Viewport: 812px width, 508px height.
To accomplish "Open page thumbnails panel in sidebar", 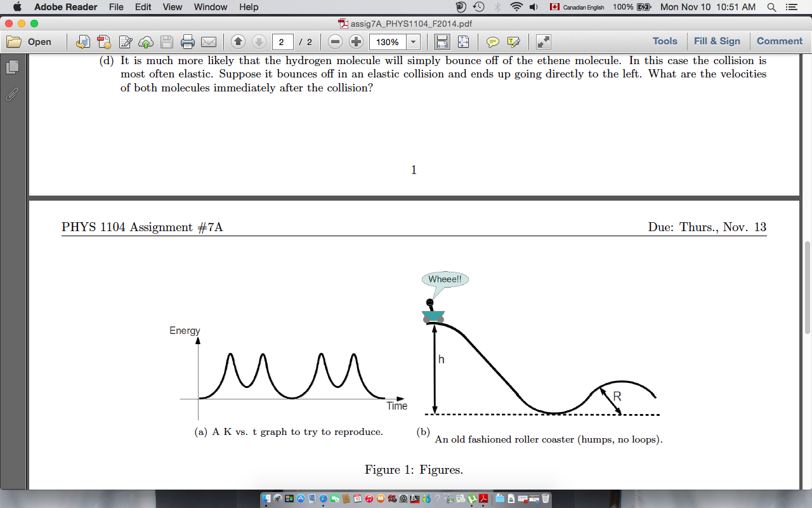I will [12, 67].
